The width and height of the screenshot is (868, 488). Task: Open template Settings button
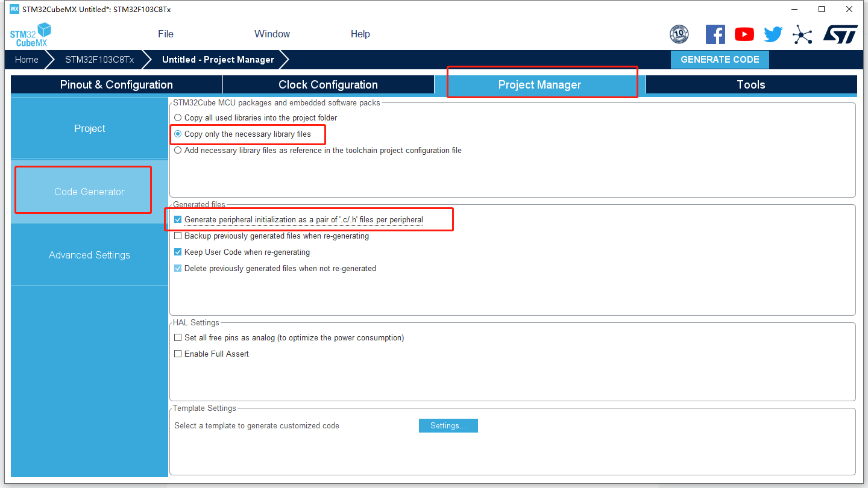click(x=448, y=426)
